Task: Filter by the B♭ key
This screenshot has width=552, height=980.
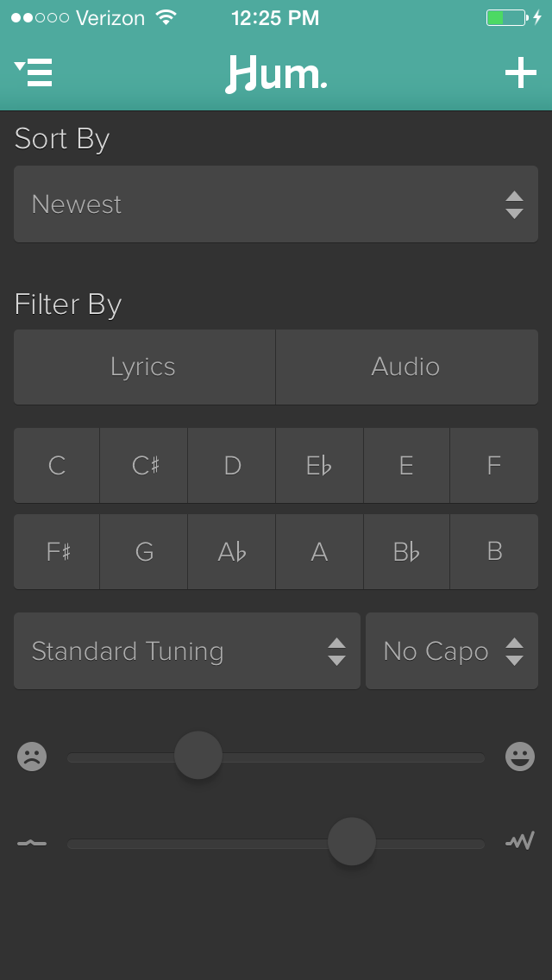Action: click(406, 552)
